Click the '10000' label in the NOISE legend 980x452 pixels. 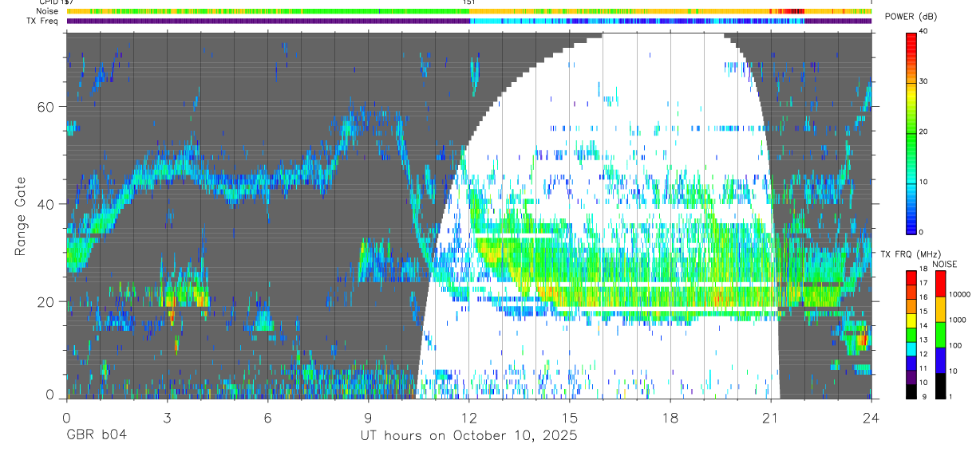pyautogui.click(x=958, y=294)
